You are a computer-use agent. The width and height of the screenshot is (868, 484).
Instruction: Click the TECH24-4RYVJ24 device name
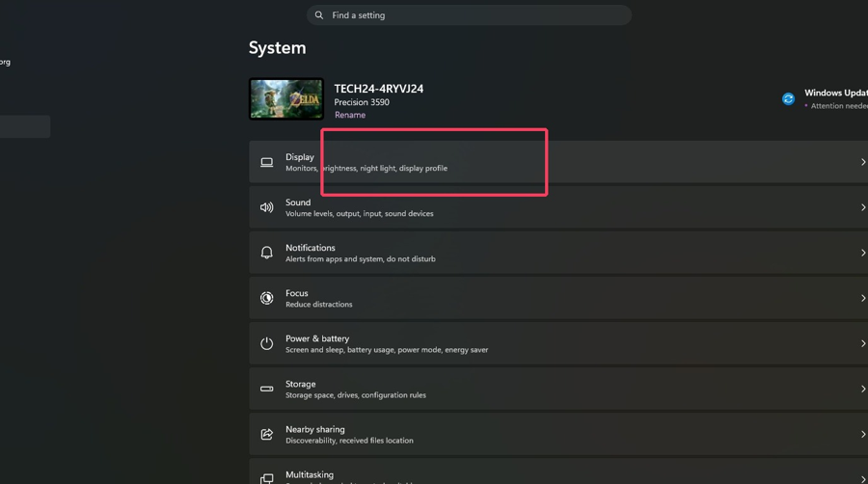pyautogui.click(x=379, y=89)
